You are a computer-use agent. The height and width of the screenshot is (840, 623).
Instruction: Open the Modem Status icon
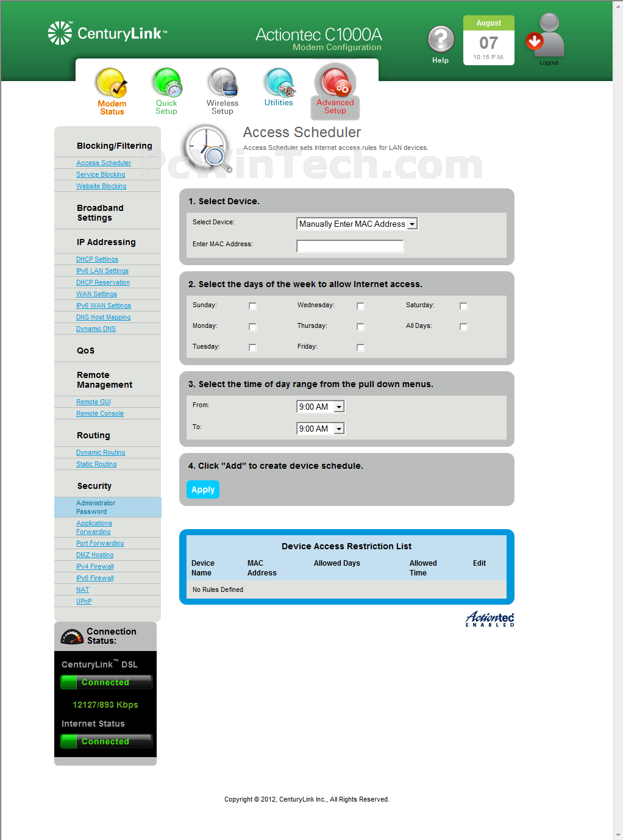pyautogui.click(x=112, y=91)
